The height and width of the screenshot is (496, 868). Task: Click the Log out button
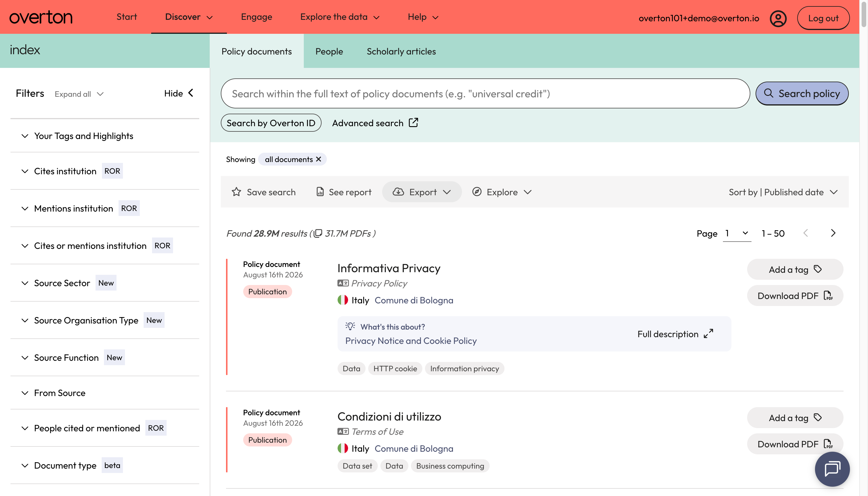coord(823,18)
